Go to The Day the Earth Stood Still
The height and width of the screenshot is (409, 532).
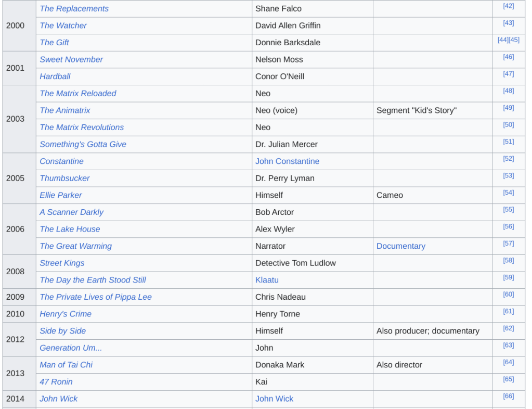pyautogui.click(x=93, y=280)
